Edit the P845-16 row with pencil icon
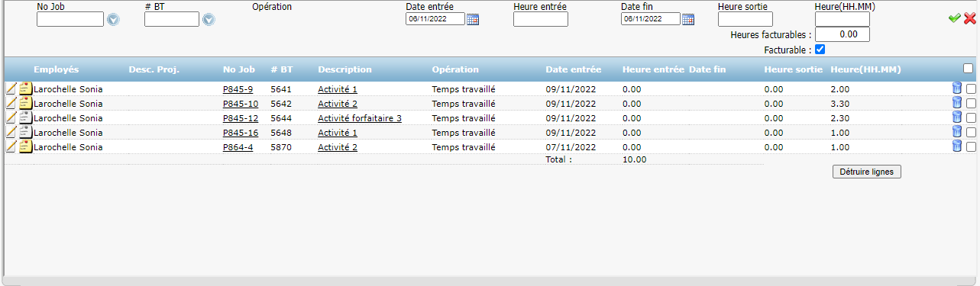The height and width of the screenshot is (286, 980). (11, 132)
